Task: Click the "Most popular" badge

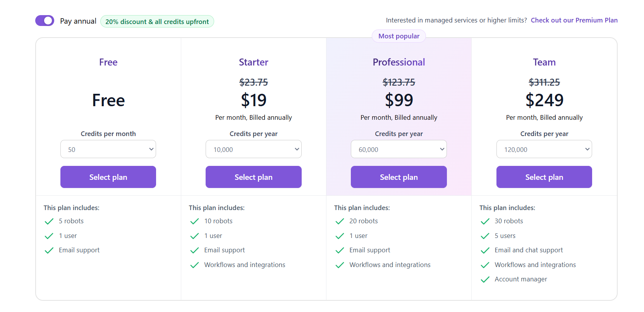Action: (x=398, y=36)
